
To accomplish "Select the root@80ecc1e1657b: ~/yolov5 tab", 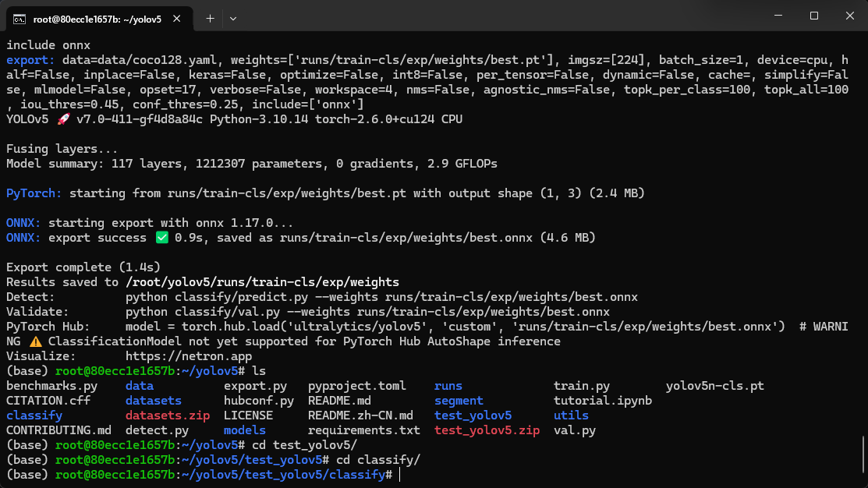I will [x=100, y=19].
